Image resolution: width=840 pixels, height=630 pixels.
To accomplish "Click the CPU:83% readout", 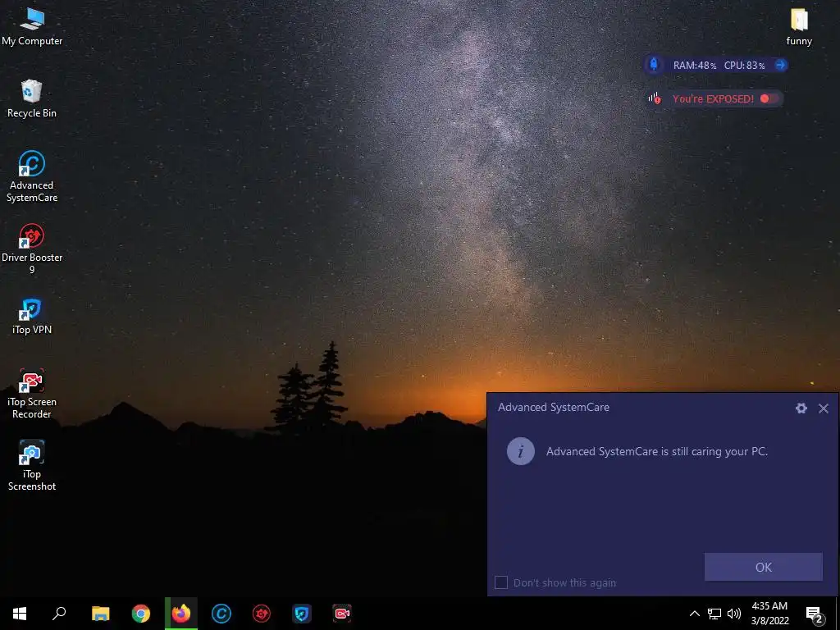I will tap(745, 66).
